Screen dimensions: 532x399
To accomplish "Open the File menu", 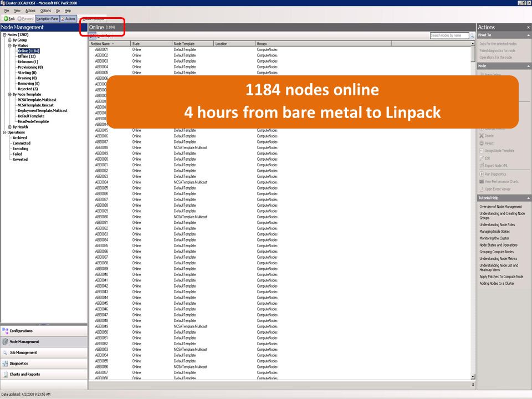I will pyautogui.click(x=7, y=11).
